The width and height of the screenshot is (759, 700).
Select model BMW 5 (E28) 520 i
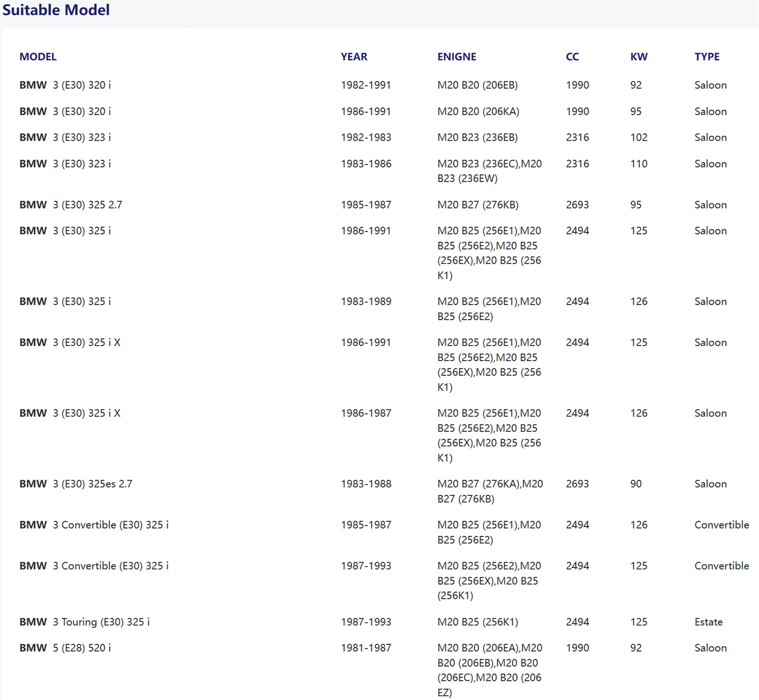tap(65, 648)
